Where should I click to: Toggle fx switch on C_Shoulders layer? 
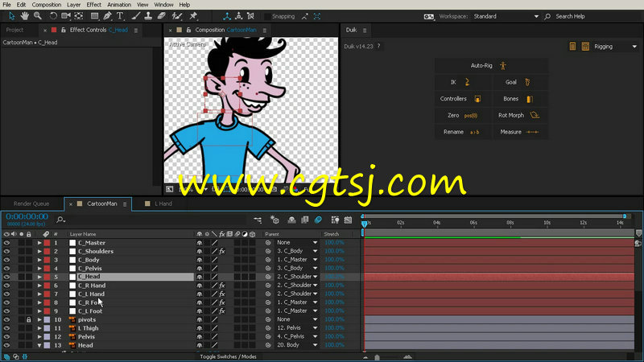222,251
